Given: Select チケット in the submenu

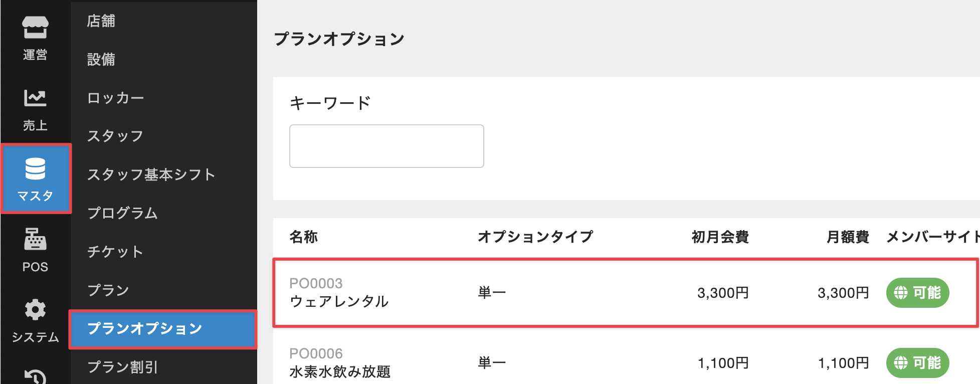Looking at the screenshot, I should pyautogui.click(x=115, y=252).
